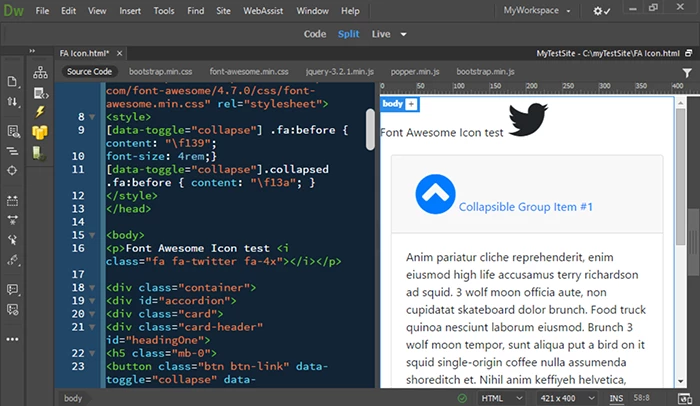Open the three-dot Customize Toolbar icon
The width and height of the screenshot is (700, 406).
(x=12, y=339)
